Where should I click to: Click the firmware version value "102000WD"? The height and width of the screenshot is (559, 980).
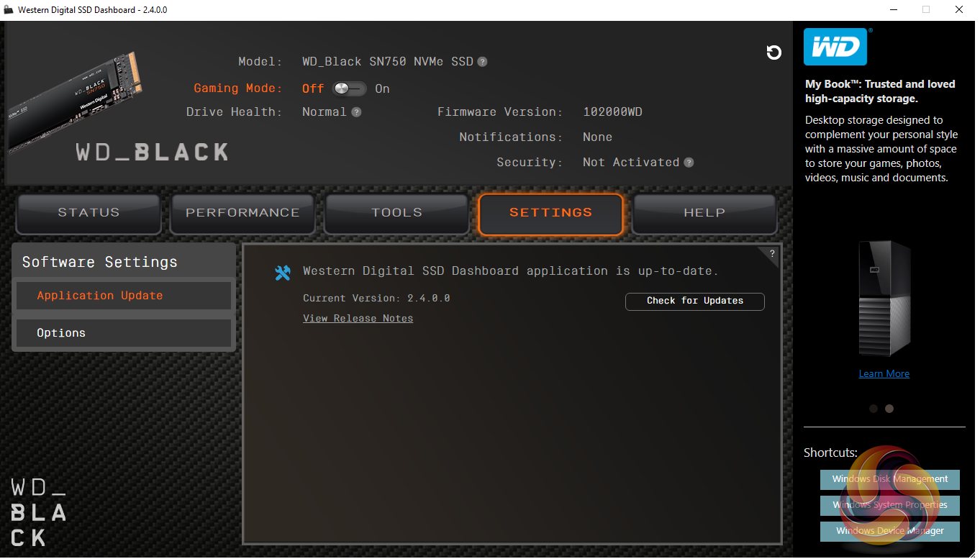pyautogui.click(x=612, y=112)
